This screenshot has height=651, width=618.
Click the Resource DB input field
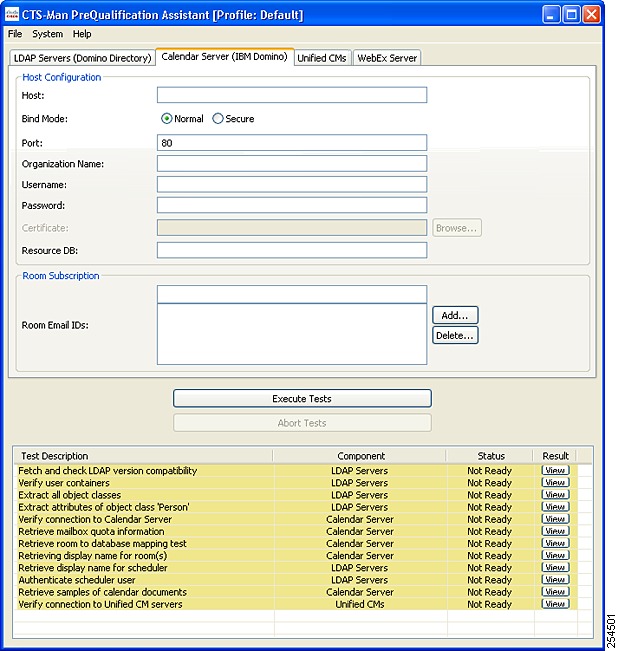pos(292,250)
